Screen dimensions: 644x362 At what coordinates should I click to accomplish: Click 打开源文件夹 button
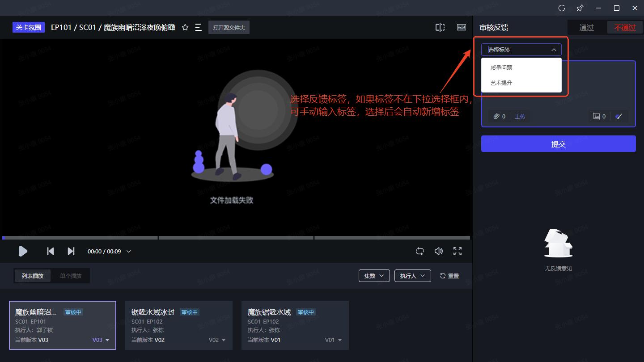pos(229,27)
